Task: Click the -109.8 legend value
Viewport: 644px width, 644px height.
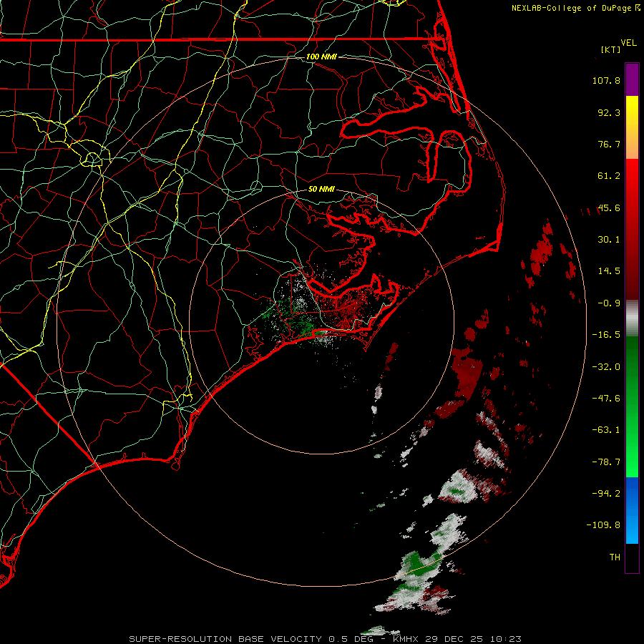Action: point(603,525)
